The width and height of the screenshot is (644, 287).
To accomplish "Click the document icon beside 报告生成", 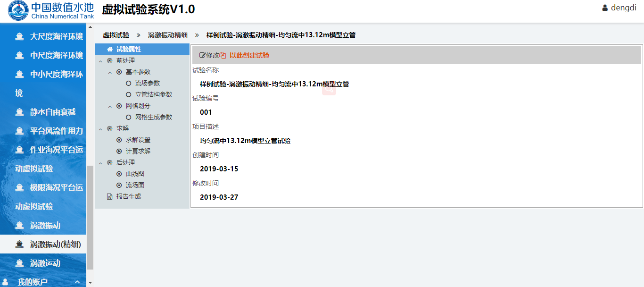I will click(110, 196).
